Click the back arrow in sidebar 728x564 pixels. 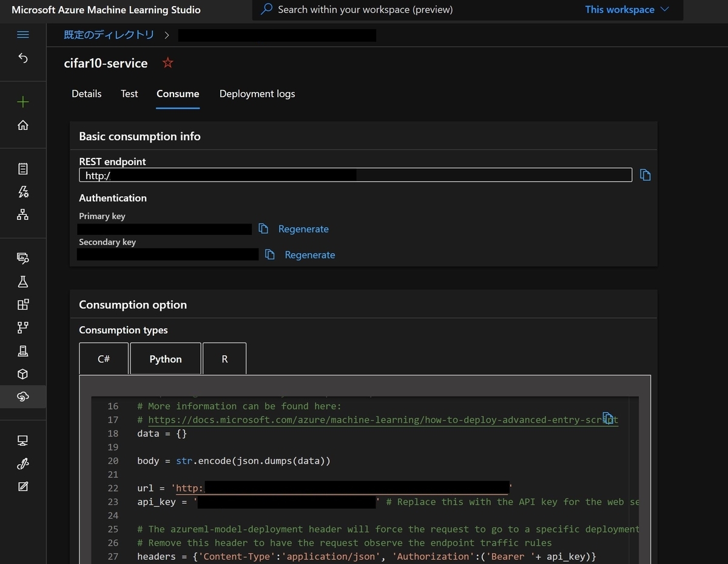[x=22, y=58]
